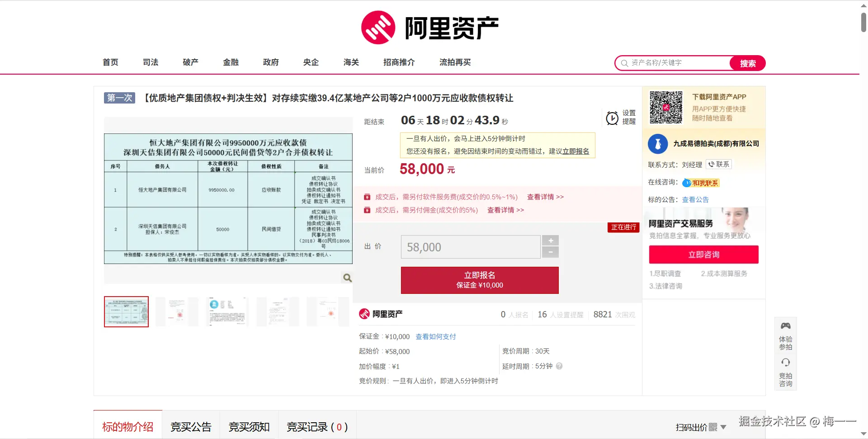Click the phone icon on the 联系 button
This screenshot has width=868, height=439.
point(711,164)
